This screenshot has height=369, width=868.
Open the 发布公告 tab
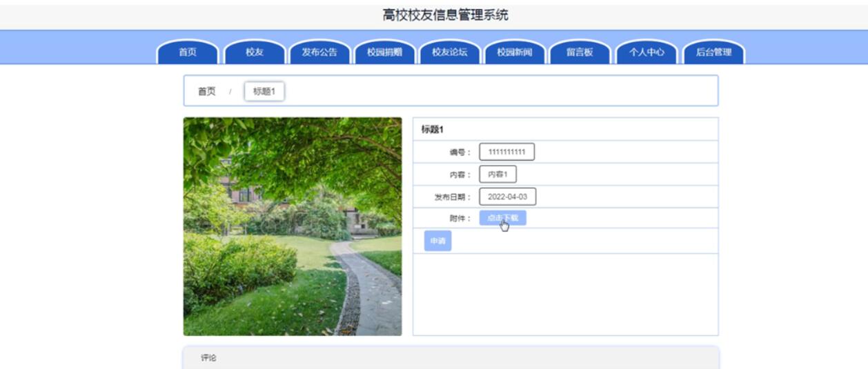319,52
